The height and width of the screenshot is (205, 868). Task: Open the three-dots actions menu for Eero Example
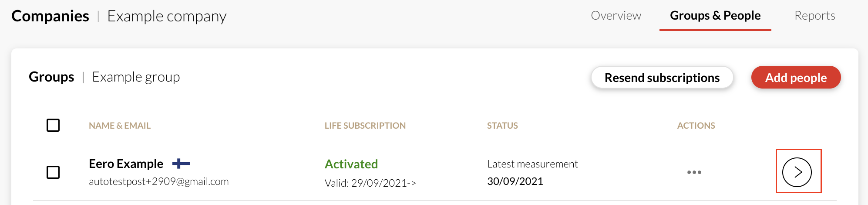pyautogui.click(x=694, y=172)
